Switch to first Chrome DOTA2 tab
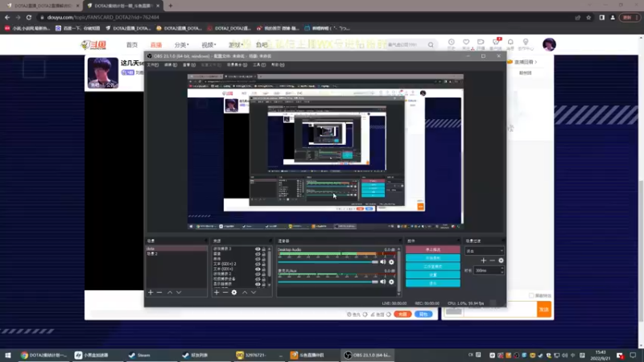The width and height of the screenshot is (644, 362). tap(41, 6)
